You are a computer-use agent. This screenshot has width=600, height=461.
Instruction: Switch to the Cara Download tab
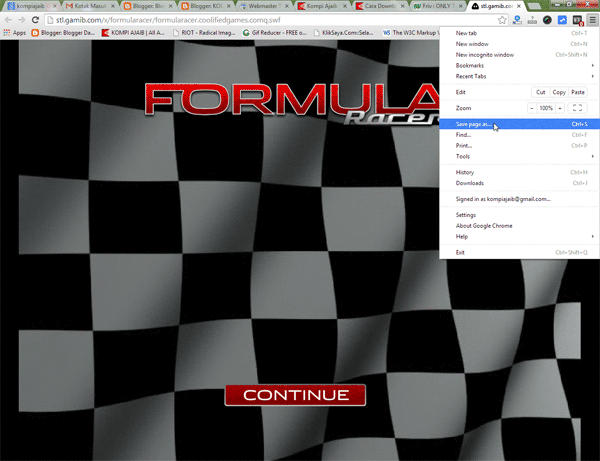point(380,6)
